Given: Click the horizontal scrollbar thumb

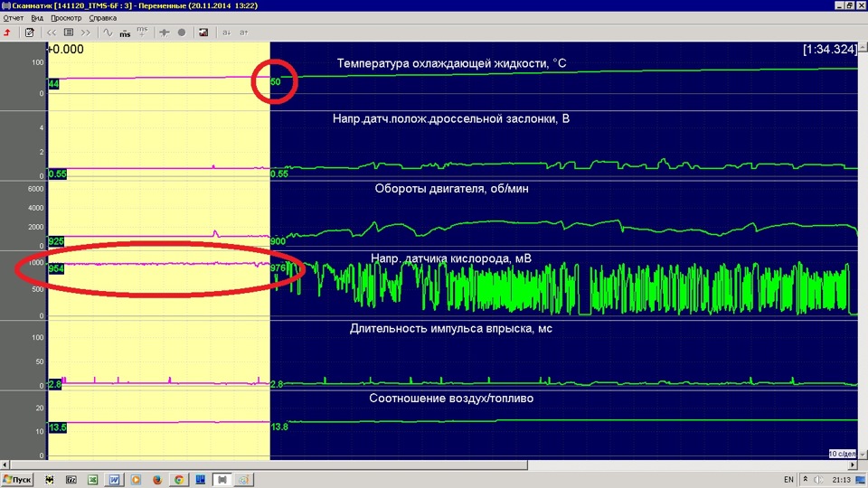Looking at the screenshot, I should pos(269,465).
